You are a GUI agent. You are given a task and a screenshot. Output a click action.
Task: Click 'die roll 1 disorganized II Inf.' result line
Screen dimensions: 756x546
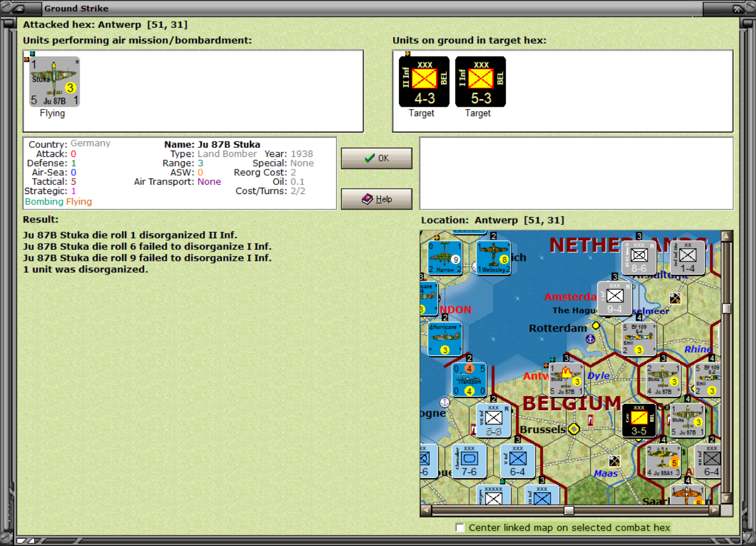pyautogui.click(x=131, y=235)
